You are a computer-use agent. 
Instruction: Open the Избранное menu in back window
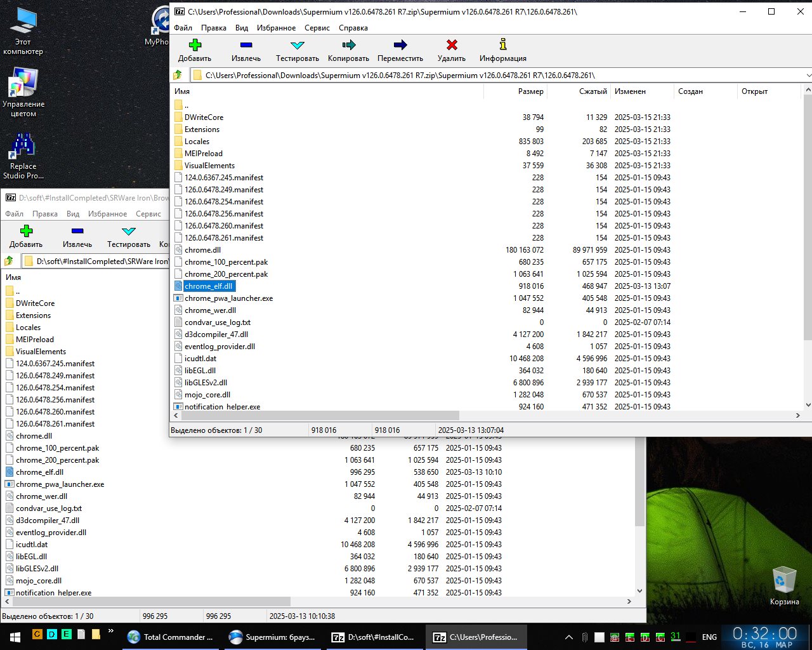pos(108,214)
